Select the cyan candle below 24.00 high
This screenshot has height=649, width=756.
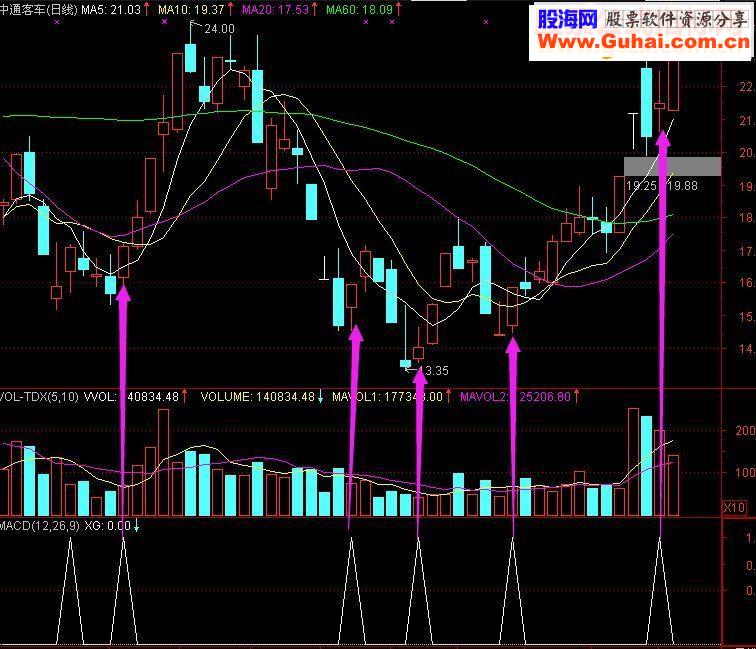(x=190, y=58)
